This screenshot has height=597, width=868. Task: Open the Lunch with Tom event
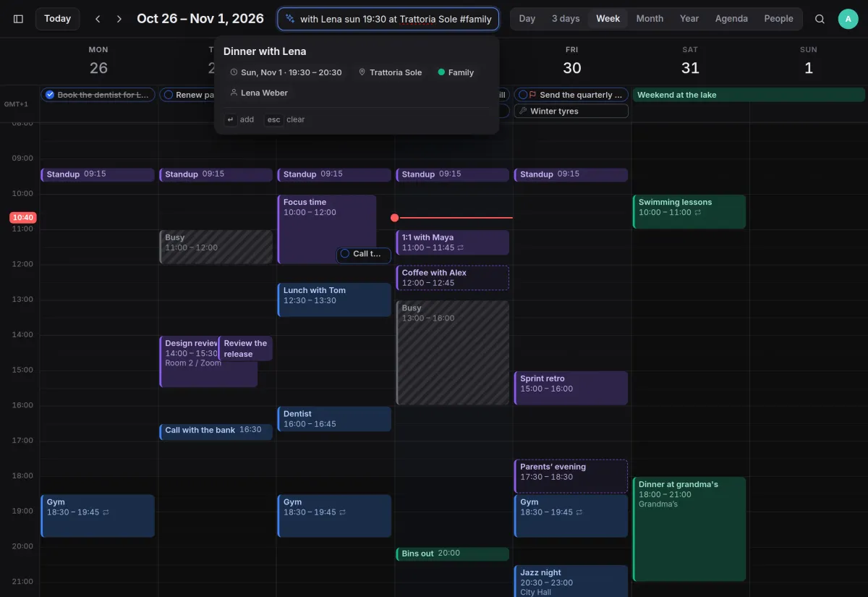(334, 300)
